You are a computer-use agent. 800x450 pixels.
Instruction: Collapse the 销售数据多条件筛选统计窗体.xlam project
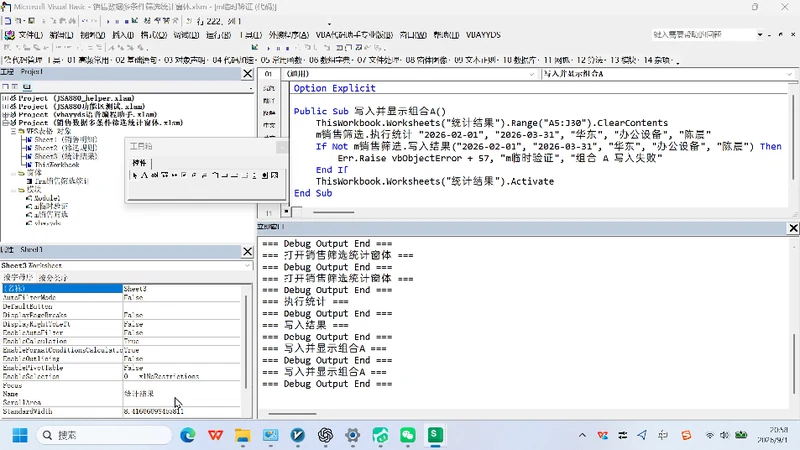5,122
